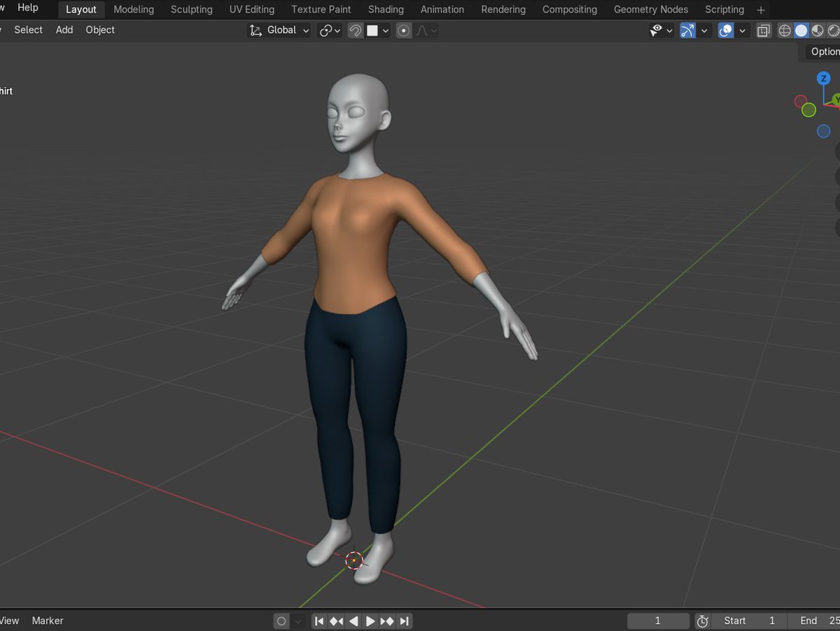The height and width of the screenshot is (631, 840).
Task: Expand the gizmo options dropdown arrow
Action: click(704, 30)
